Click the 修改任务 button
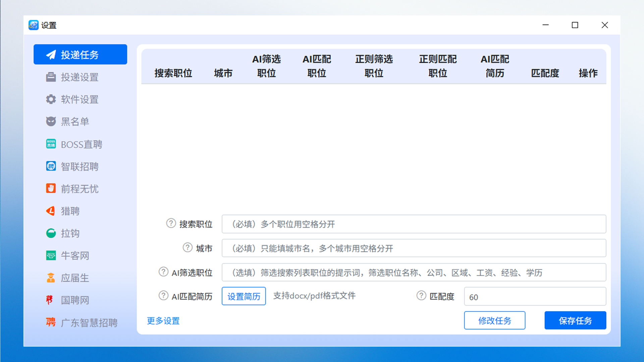This screenshot has width=644, height=362. point(494,320)
